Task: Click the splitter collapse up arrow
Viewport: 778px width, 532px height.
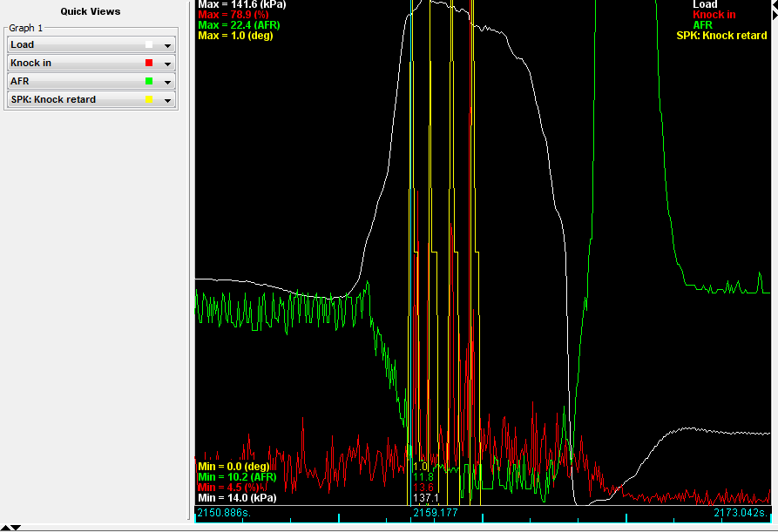Action: pos(5,528)
